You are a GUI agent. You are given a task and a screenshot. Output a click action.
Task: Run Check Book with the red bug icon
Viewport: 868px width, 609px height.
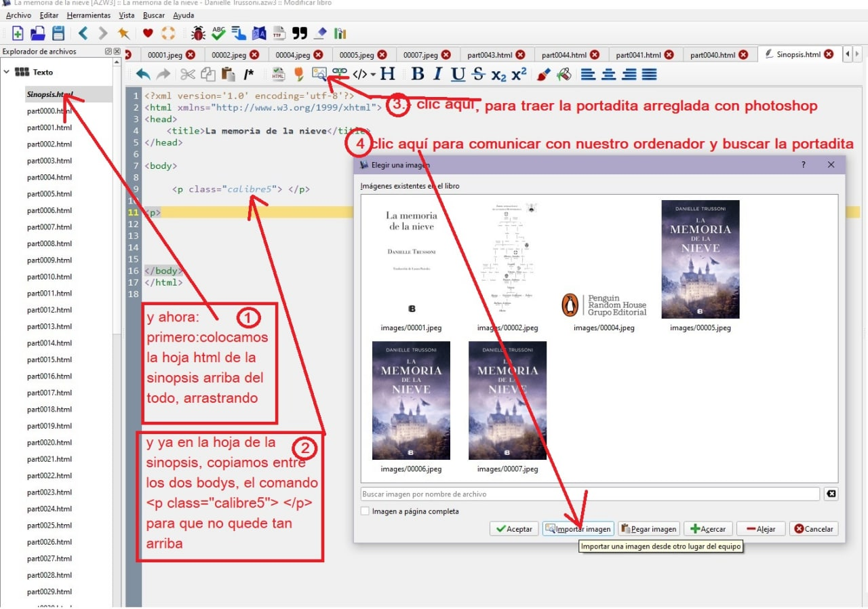(199, 33)
